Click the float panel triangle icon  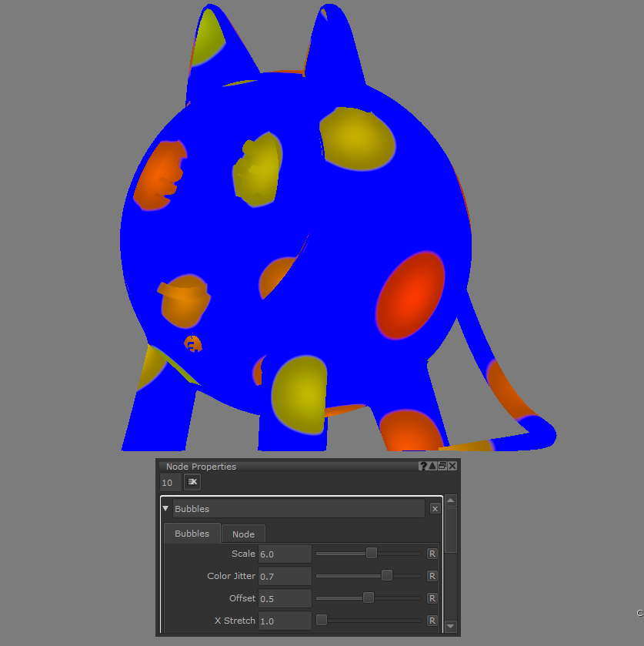pyautogui.click(x=432, y=466)
